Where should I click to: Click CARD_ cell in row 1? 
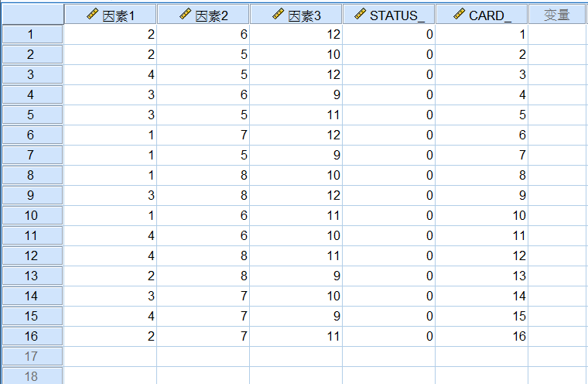482,35
